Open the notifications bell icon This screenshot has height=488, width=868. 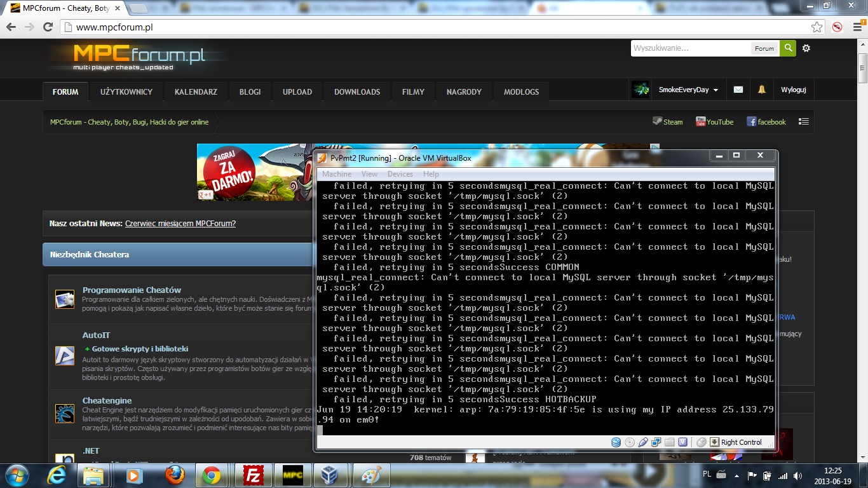(761, 90)
